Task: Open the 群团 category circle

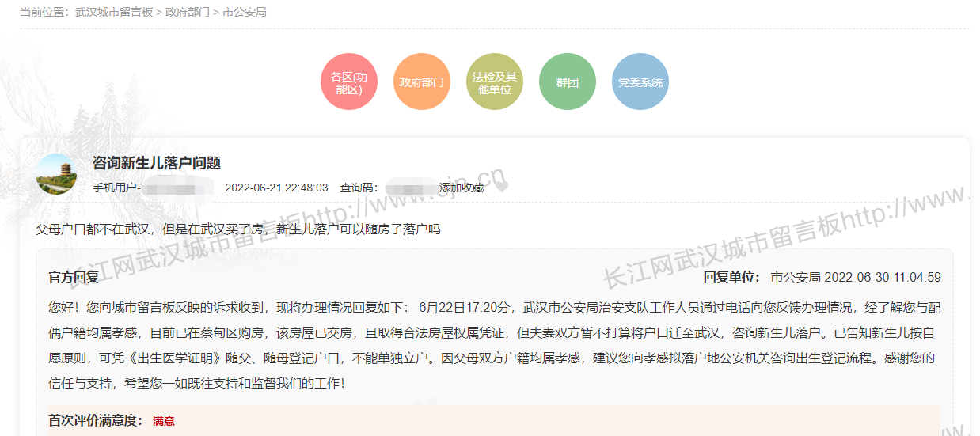Action: [568, 82]
